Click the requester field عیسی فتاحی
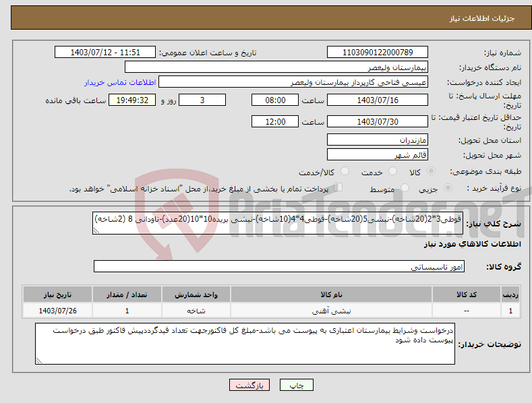 293,82
